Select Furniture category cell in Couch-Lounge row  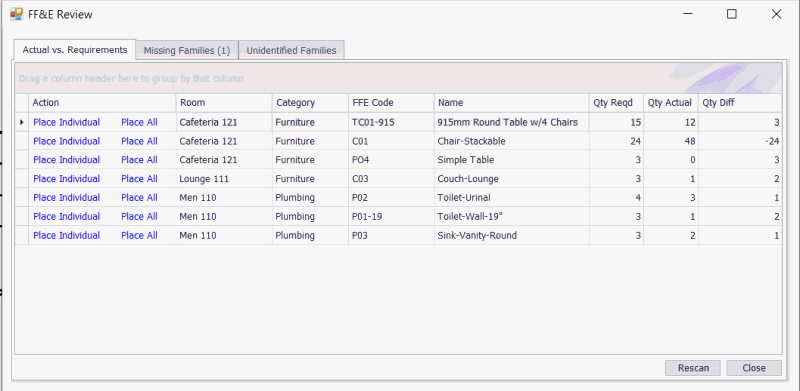(x=310, y=179)
